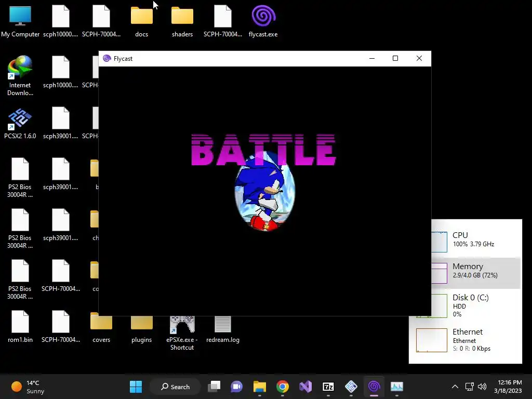The image size is (532, 399).
Task: Select CPU row in performance summary
Action: pos(476,241)
